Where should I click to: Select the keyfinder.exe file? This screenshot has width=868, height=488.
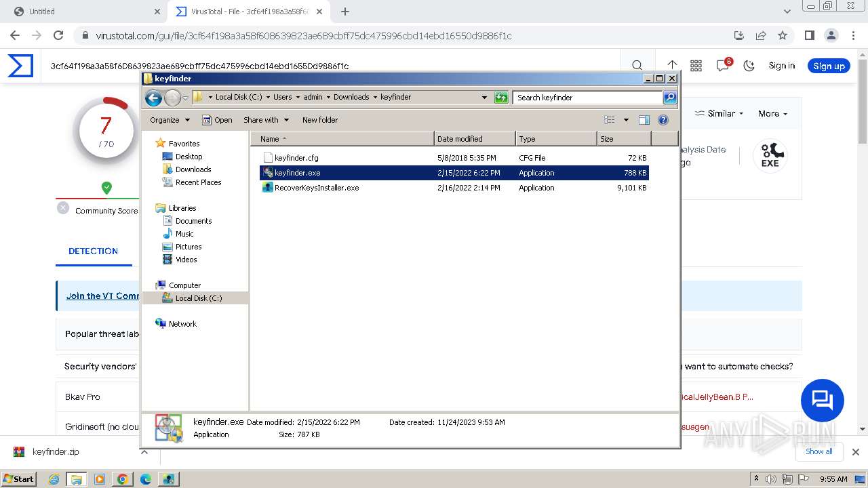tap(454, 173)
